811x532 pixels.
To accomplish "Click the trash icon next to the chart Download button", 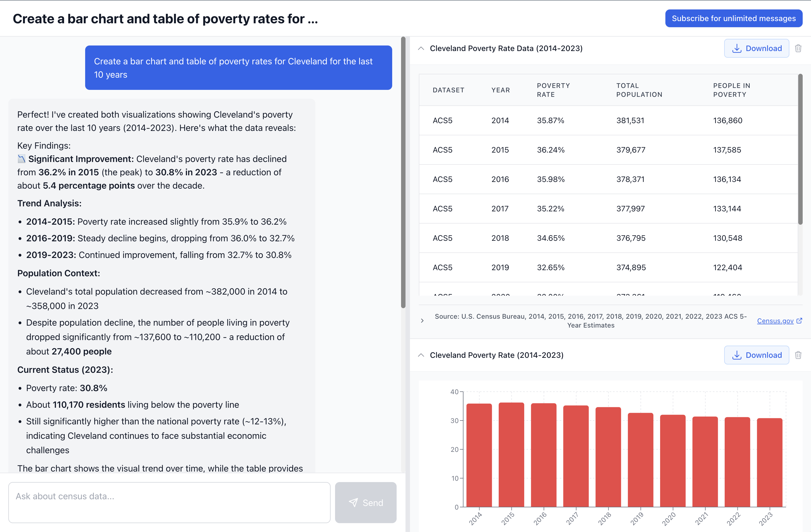I will pyautogui.click(x=799, y=355).
